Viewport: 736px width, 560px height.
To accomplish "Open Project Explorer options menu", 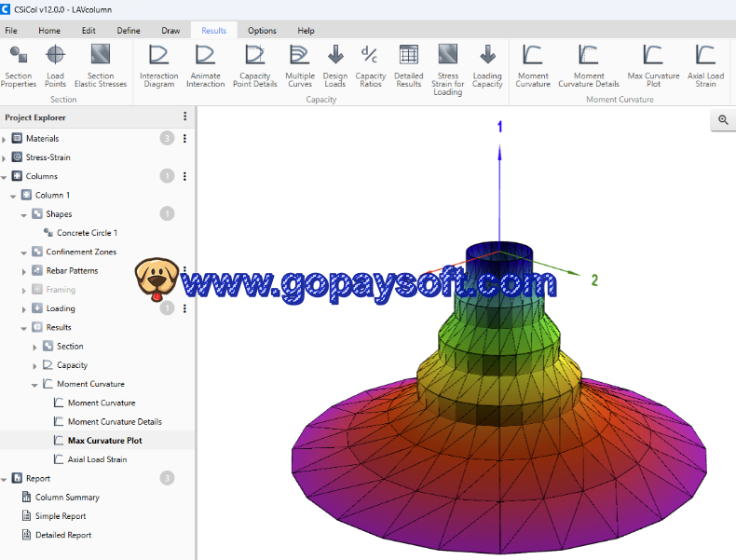I will 184,116.
